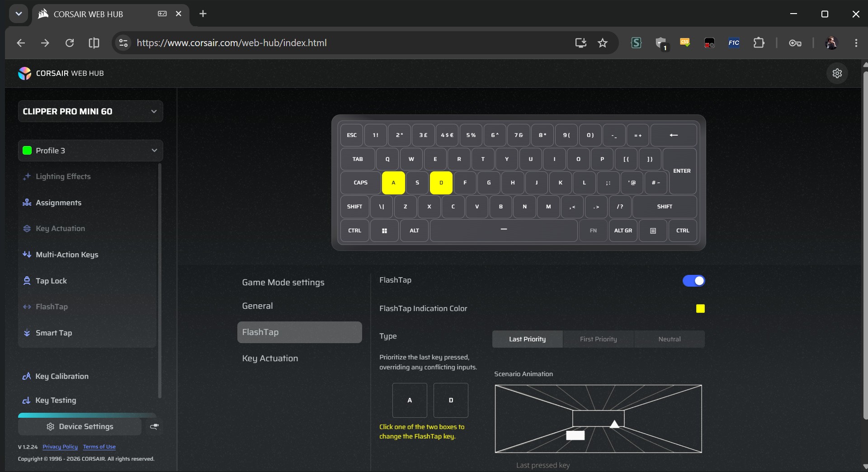Click the Assignments sidebar icon
868x472 pixels.
pos(27,203)
